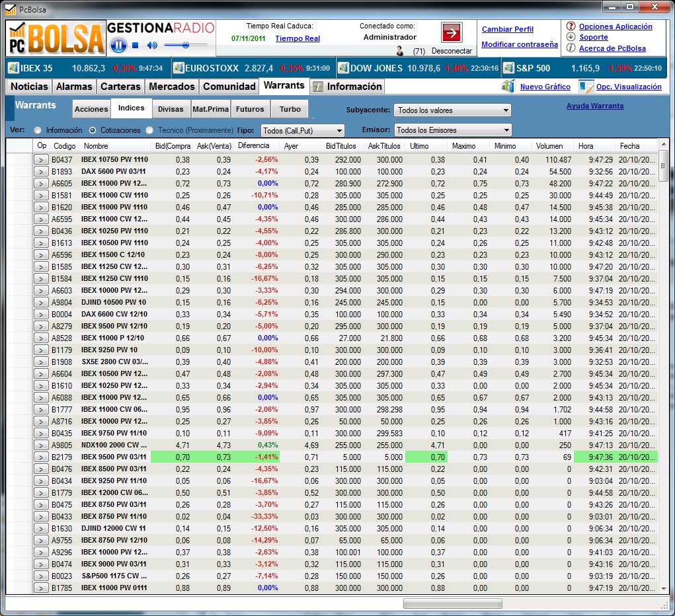This screenshot has width=675, height=616.
Task: Select the IBEX 10750 PW 1110 name cell
Action: click(114, 159)
